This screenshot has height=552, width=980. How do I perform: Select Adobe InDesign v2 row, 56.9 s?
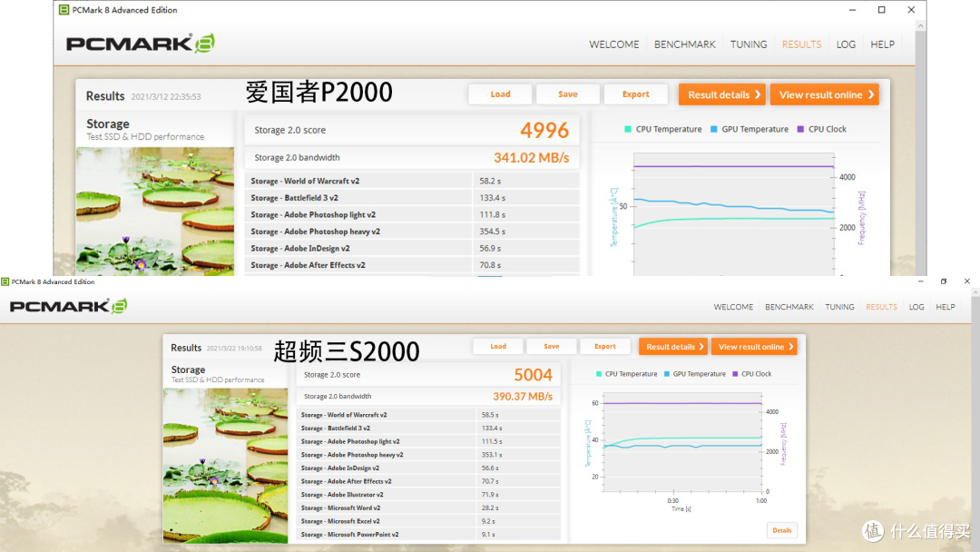(x=412, y=248)
